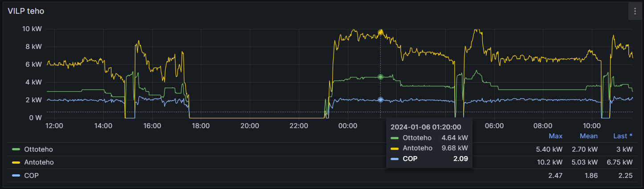Sort legend by Mean column
Screen dimensions: 644x189
point(588,136)
